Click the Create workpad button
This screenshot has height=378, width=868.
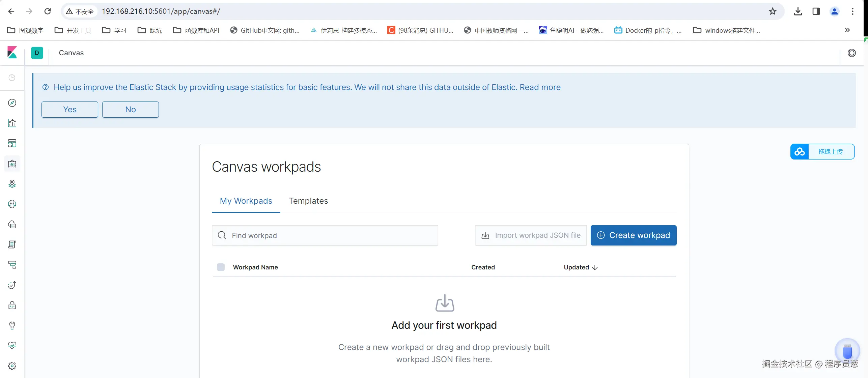point(633,235)
